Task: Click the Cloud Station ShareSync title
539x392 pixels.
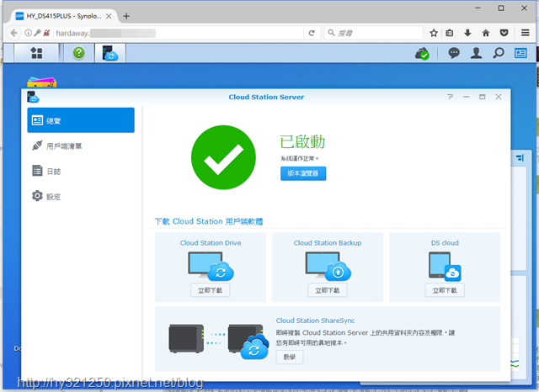Action: pyautogui.click(x=315, y=320)
